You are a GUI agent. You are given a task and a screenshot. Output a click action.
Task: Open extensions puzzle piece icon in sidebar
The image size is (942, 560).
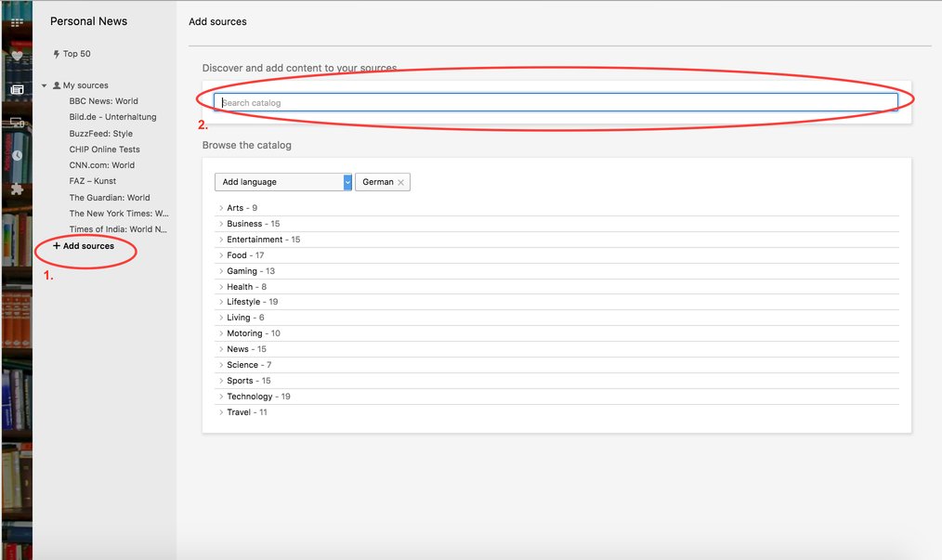17,189
